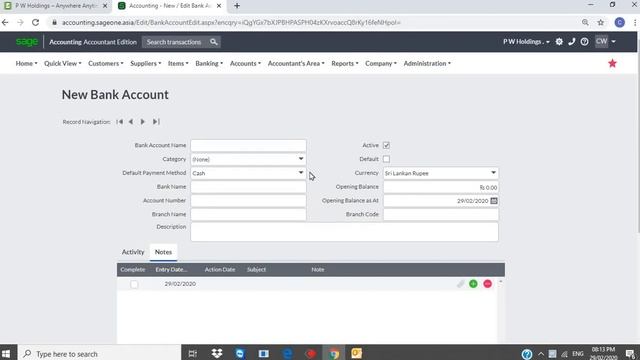Click the browser address bar URL
The width and height of the screenshot is (640, 360).
tap(231, 22)
